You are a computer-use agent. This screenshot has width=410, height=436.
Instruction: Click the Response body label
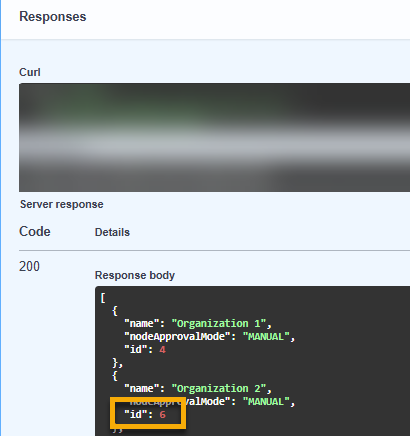tap(135, 275)
